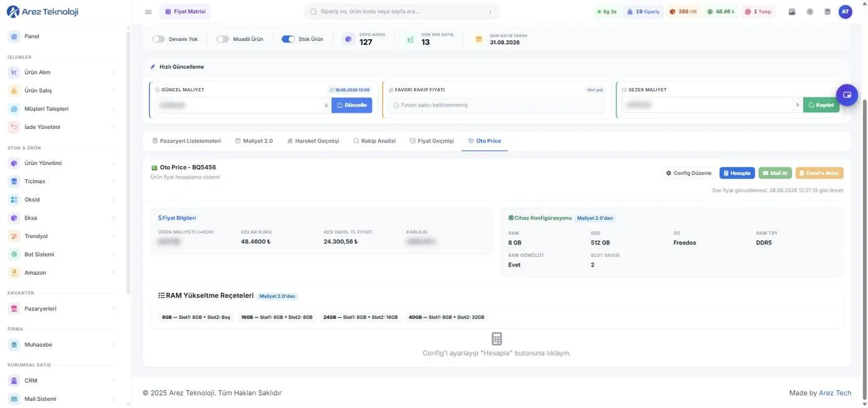Click the 19 Sipariş status badge
This screenshot has height=408, width=868.
643,12
